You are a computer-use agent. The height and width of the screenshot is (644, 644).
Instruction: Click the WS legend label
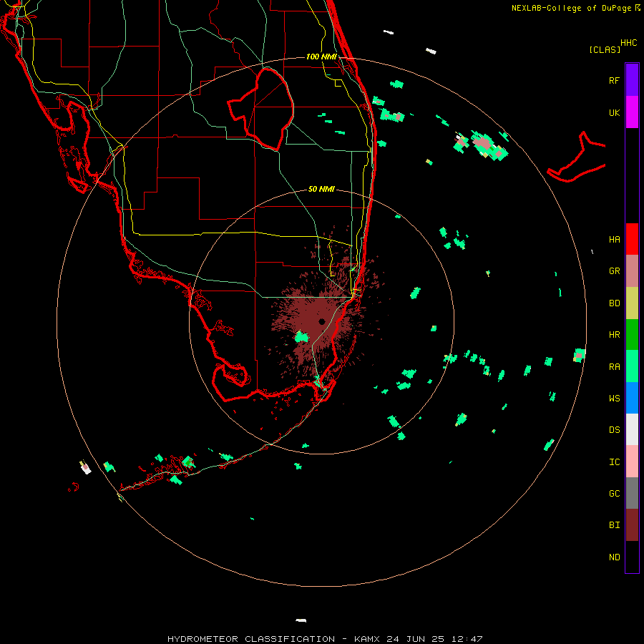coord(614,398)
